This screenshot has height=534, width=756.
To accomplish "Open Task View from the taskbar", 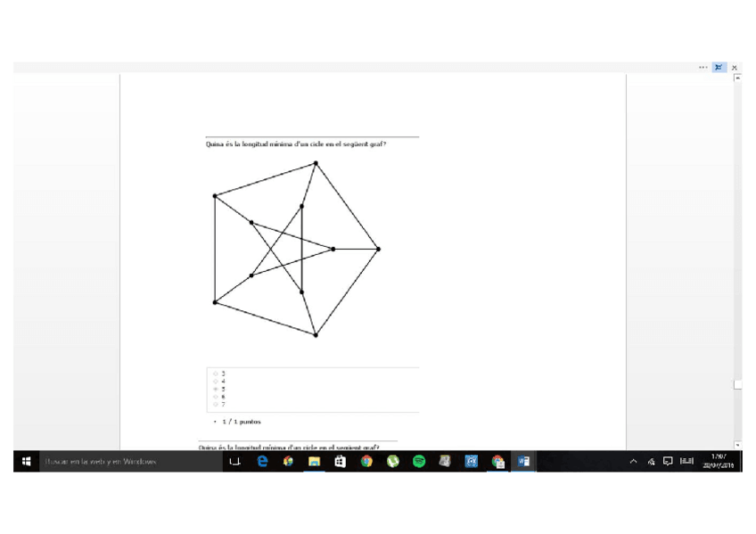I will click(x=234, y=461).
